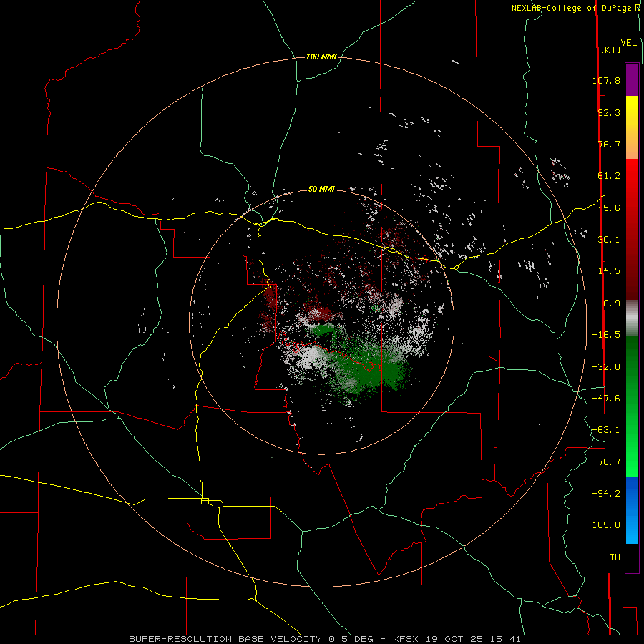644x644 pixels.
Task: Select the -47.6 value on velocity scale
Action: pyautogui.click(x=606, y=399)
